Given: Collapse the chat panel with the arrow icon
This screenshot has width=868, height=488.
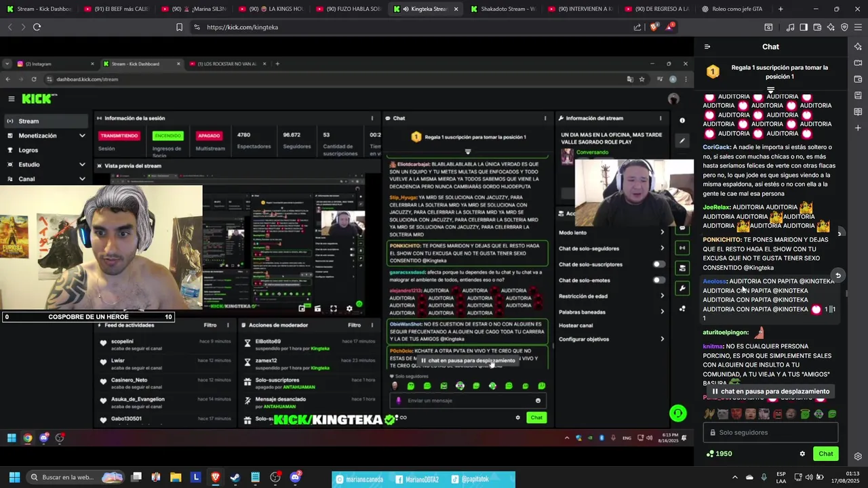Looking at the screenshot, I should tap(707, 47).
